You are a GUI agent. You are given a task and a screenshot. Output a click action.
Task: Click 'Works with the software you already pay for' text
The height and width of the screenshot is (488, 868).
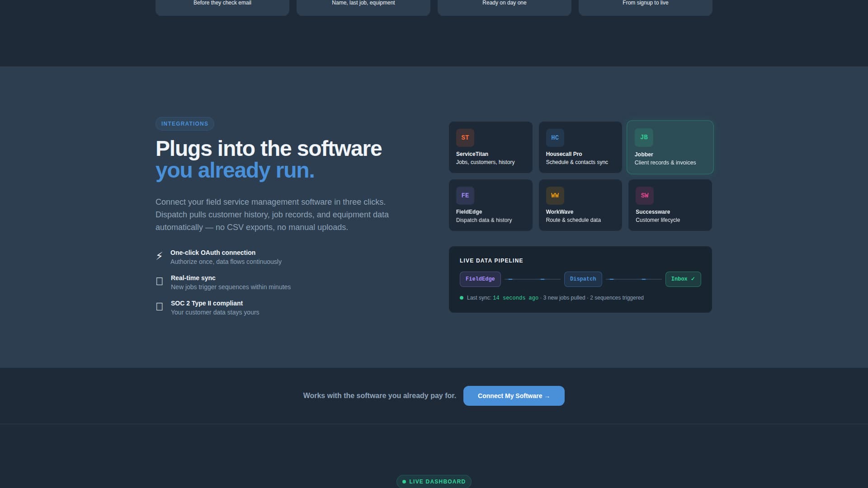point(379,396)
